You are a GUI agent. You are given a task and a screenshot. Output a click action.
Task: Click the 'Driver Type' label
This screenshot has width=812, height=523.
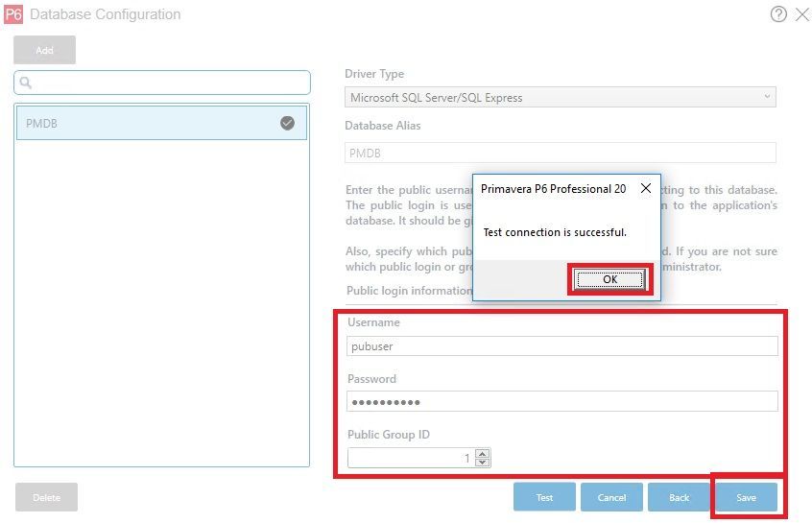(374, 74)
